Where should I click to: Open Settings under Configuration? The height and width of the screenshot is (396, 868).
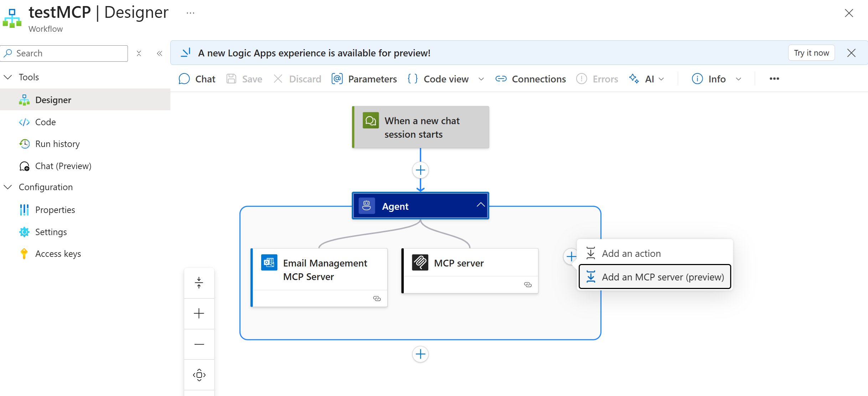click(x=51, y=232)
